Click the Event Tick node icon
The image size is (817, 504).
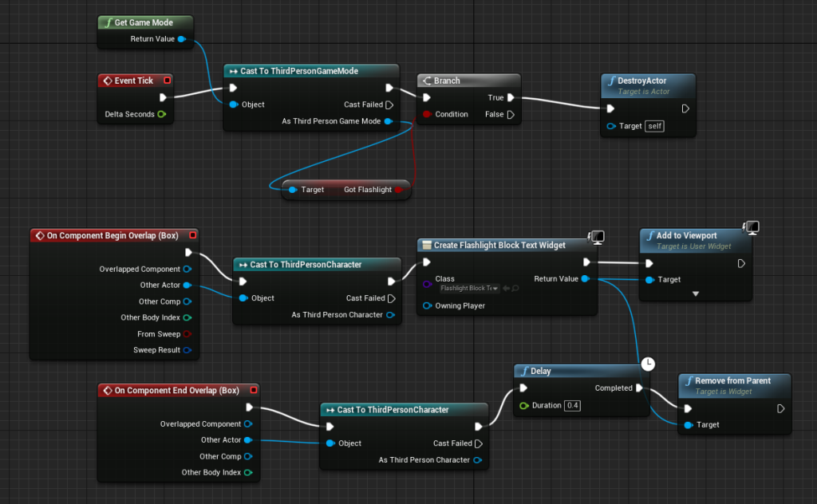[107, 81]
